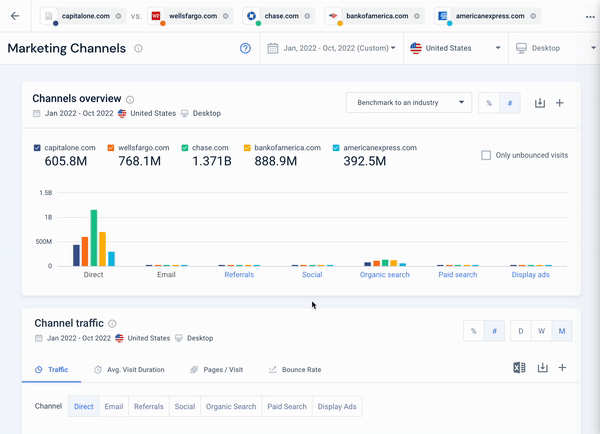This screenshot has width=600, height=434.
Task: Expand Benchmark to an industry dropdown
Action: pos(409,103)
